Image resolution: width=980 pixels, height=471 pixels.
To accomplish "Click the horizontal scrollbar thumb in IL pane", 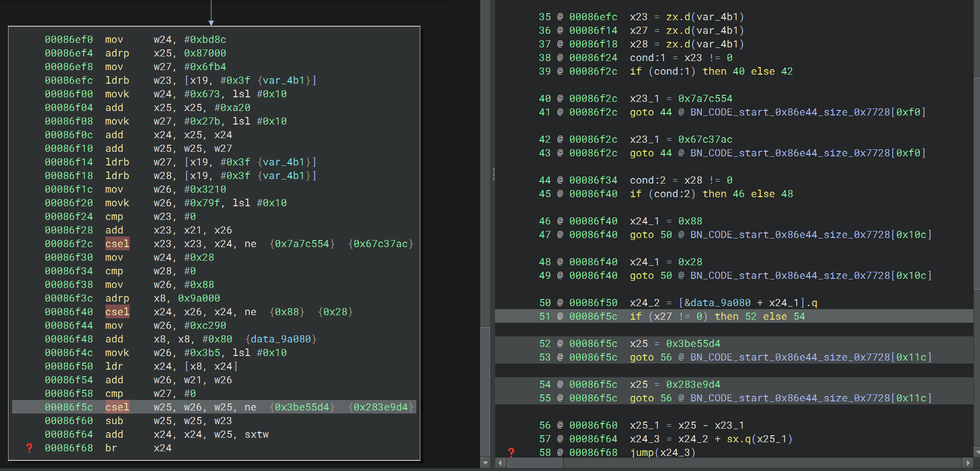I will (x=535, y=462).
